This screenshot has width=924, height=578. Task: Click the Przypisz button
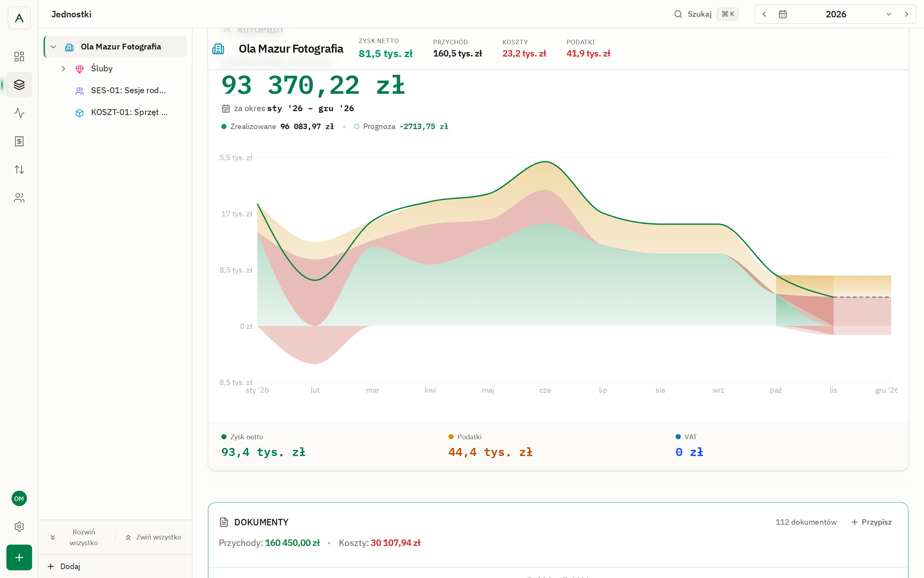872,522
